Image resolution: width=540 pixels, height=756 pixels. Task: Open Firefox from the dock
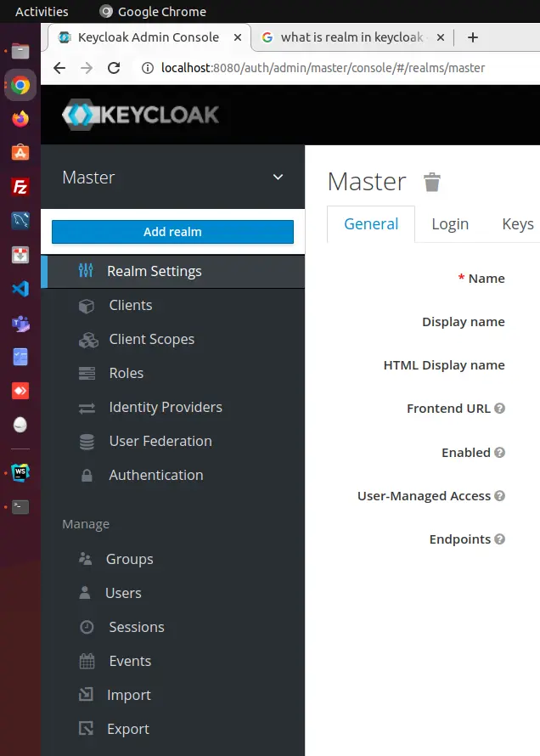[20, 119]
